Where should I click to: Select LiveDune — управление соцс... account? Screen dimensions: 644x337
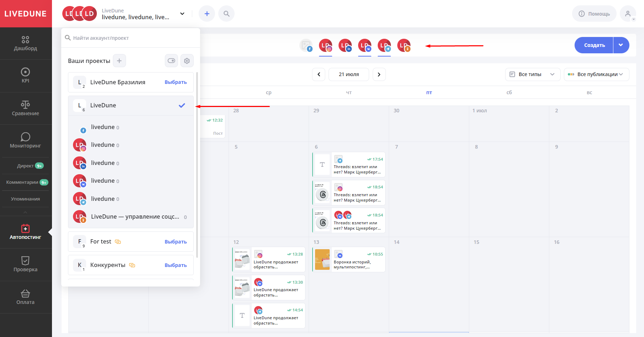131,217
